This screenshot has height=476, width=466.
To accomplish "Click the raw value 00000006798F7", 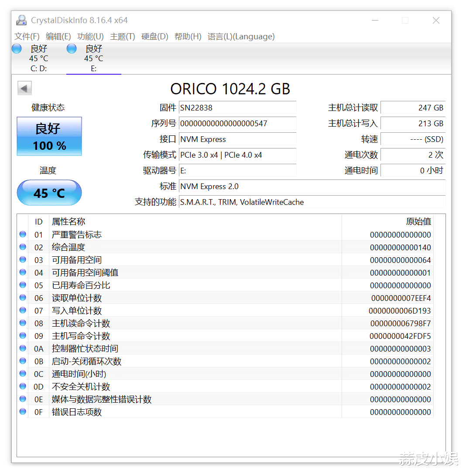I will 401,323.
